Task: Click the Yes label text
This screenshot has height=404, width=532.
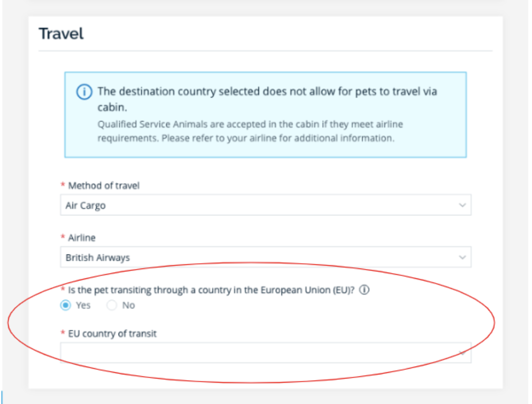Action: tap(83, 305)
